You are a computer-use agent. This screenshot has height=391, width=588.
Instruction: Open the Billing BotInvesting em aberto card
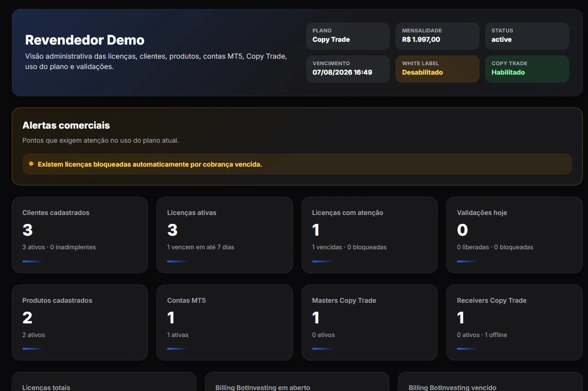tap(297, 382)
